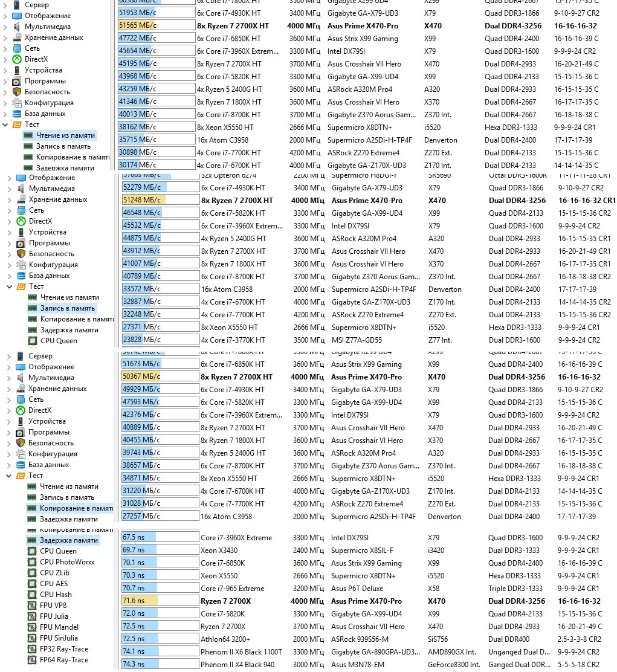Select the FPU SinJulia test icon
This screenshot has height=672, width=617.
32,638
